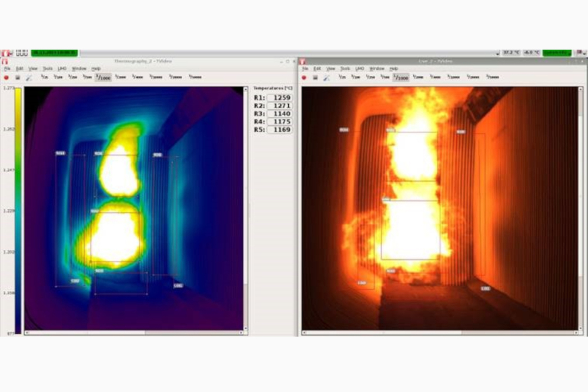
Task: Click the temperature color scale in the thermal view
Action: point(18,212)
